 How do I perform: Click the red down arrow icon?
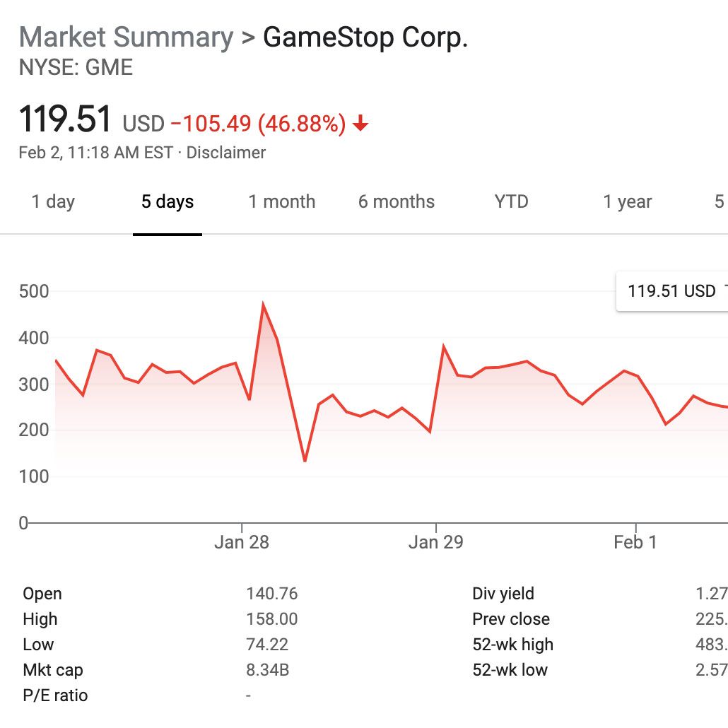click(360, 124)
